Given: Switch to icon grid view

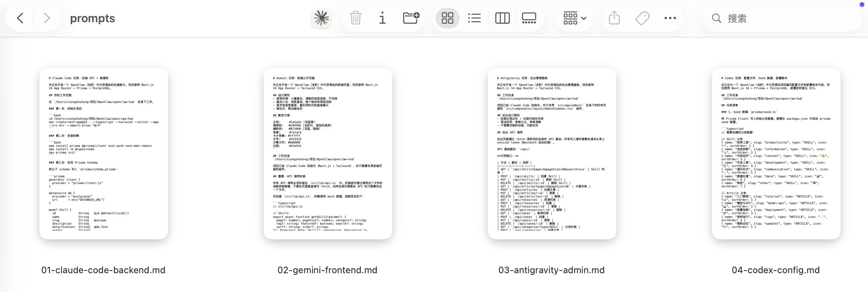Looking at the screenshot, I should (x=447, y=18).
